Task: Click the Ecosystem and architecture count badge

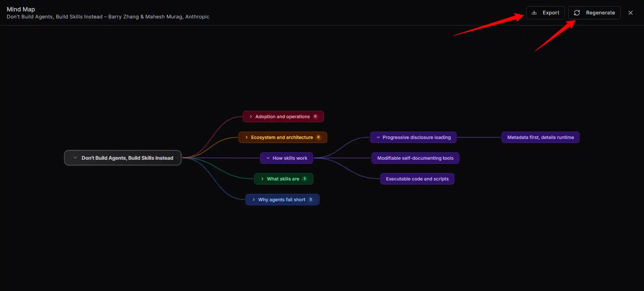Action: pos(318,137)
